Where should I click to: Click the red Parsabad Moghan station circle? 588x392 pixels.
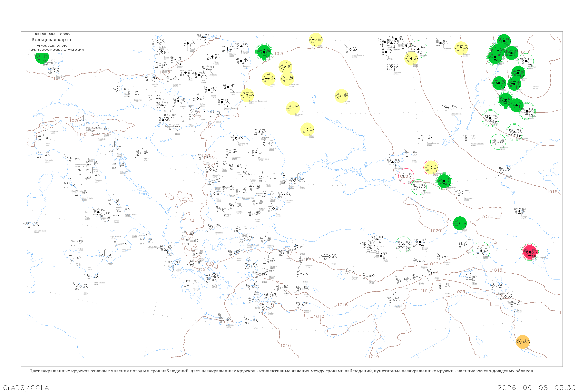(530, 252)
